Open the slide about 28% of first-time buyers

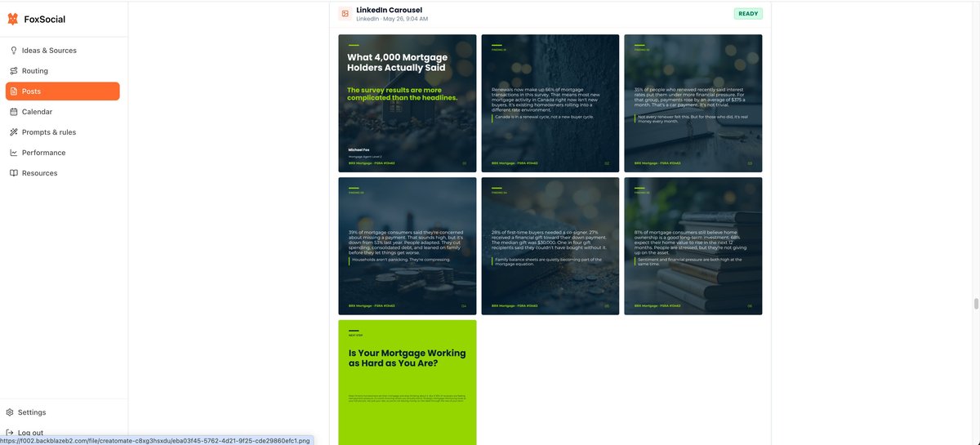tap(550, 246)
